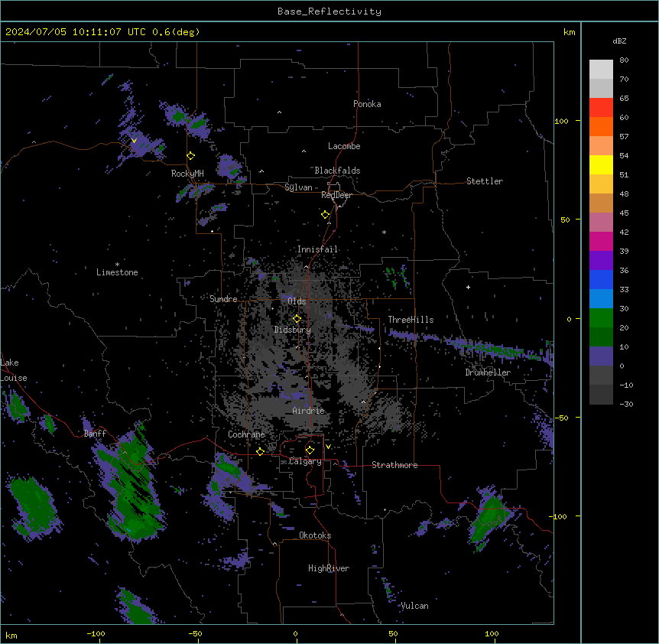659x644 pixels.
Task: Click the Okotoks label
Action: tap(315, 535)
